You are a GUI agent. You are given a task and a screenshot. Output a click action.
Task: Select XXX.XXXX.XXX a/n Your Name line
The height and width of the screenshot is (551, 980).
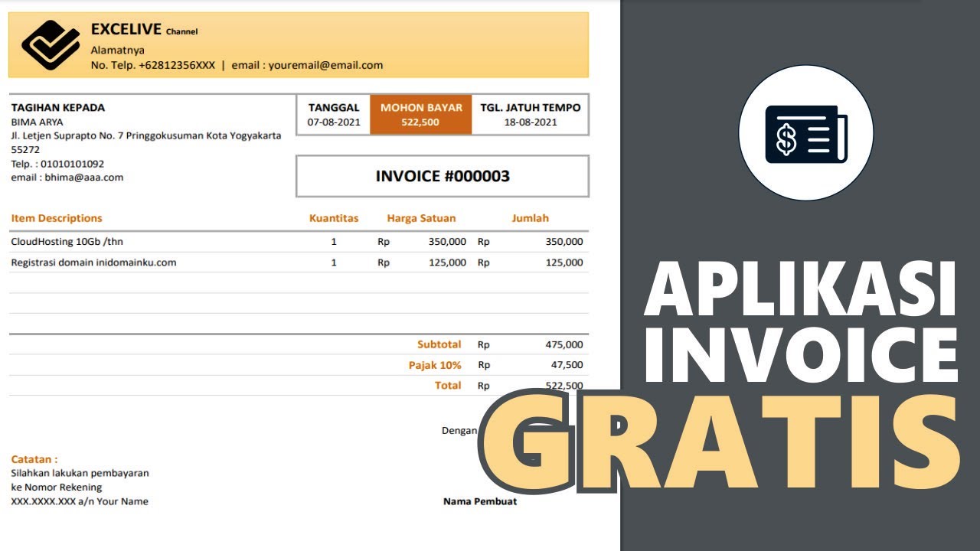point(80,501)
